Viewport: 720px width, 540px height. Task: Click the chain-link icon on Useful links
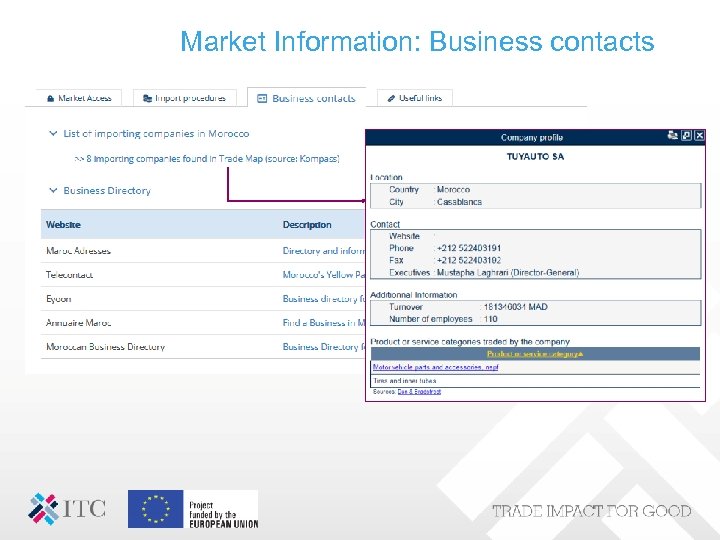391,98
